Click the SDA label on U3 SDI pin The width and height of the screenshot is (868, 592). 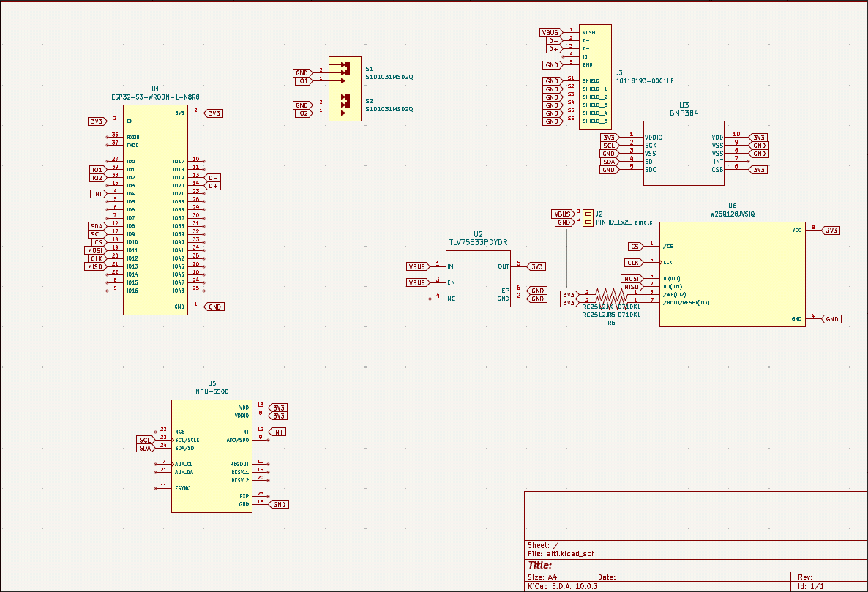609,162
